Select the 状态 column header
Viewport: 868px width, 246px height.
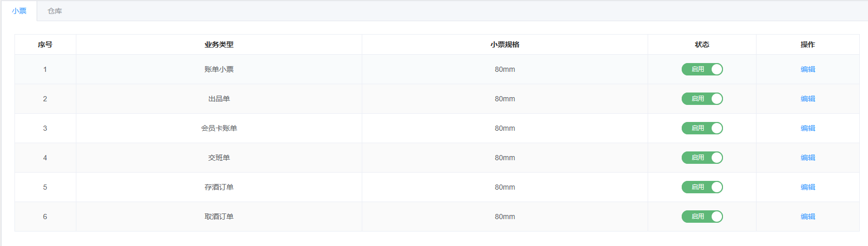(x=702, y=44)
